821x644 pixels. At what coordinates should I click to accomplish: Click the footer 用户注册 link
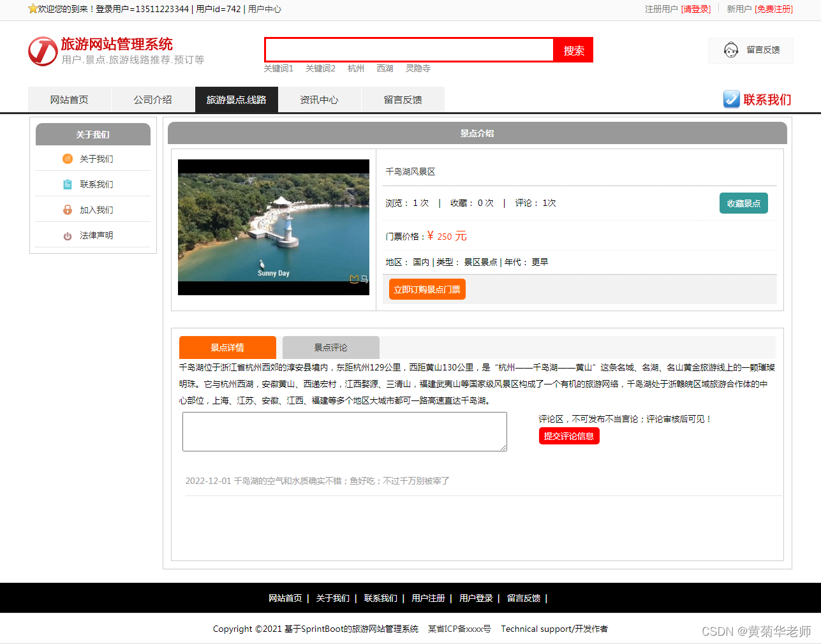pyautogui.click(x=429, y=598)
